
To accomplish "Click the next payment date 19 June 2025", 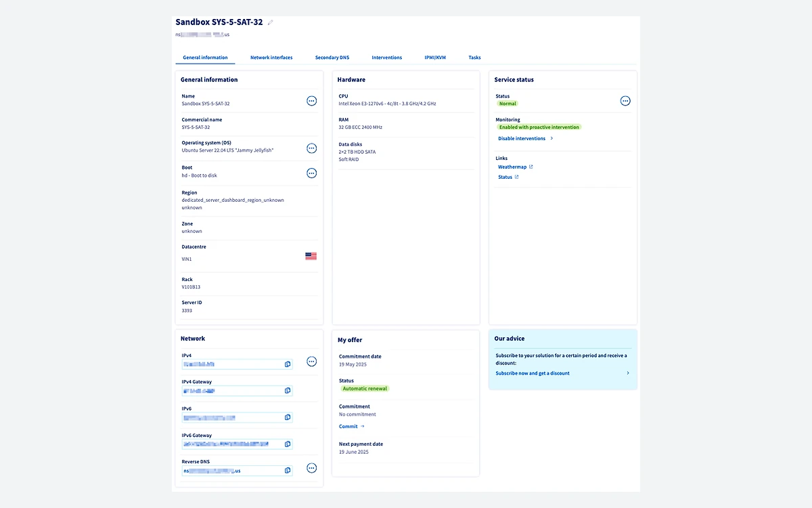I will tap(354, 452).
